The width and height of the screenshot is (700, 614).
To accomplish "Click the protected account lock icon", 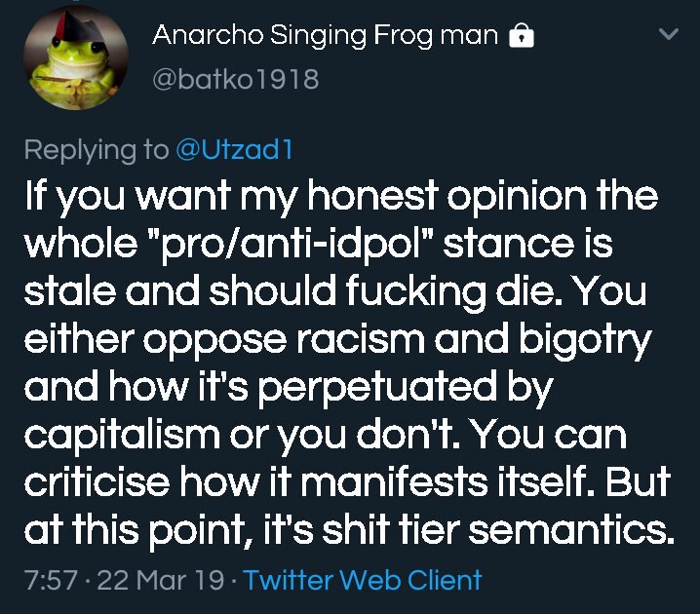I will pyautogui.click(x=524, y=37).
